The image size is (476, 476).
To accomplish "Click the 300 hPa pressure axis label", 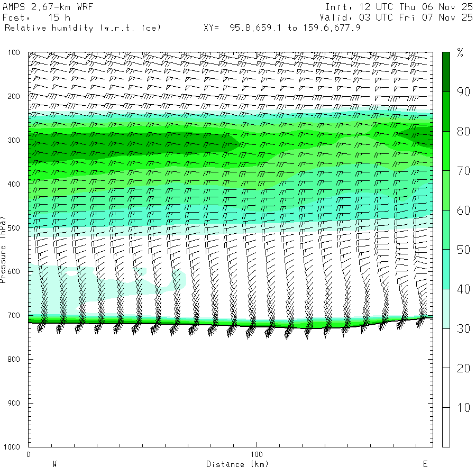I will pos(14,141).
